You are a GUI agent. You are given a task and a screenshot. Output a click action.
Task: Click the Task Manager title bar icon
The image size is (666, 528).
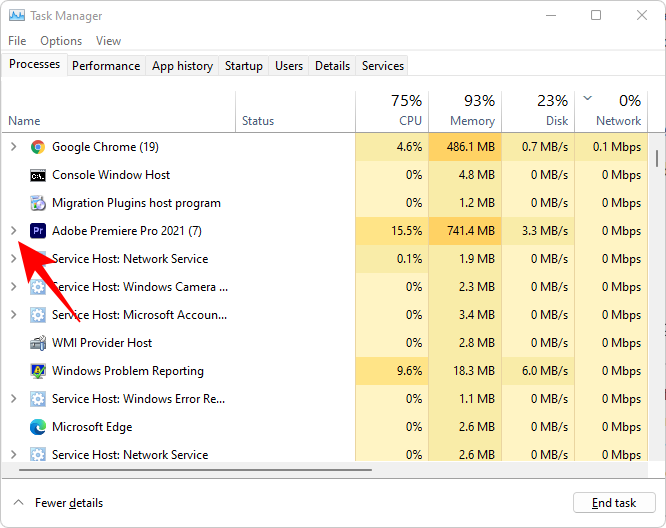17,16
